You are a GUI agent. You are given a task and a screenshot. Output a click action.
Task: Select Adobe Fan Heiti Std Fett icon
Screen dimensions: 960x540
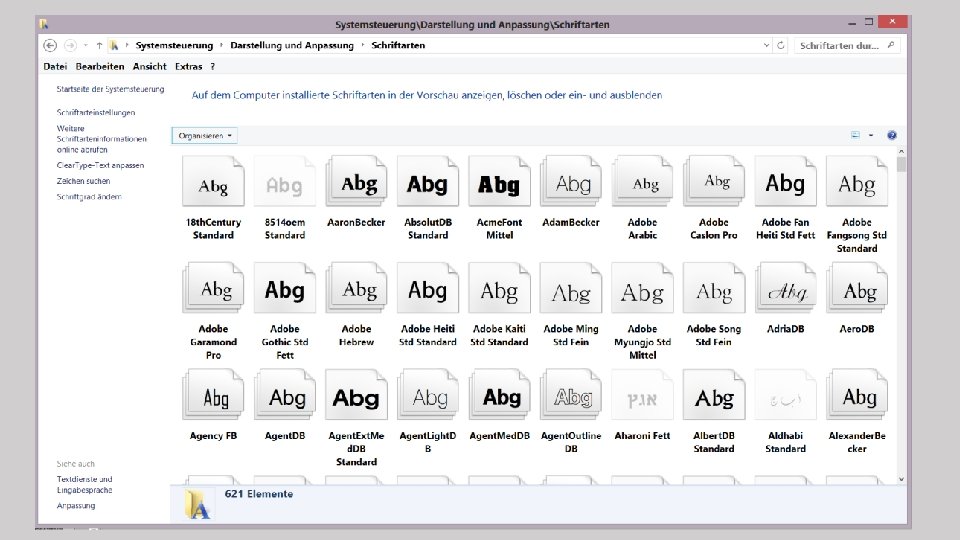click(786, 182)
